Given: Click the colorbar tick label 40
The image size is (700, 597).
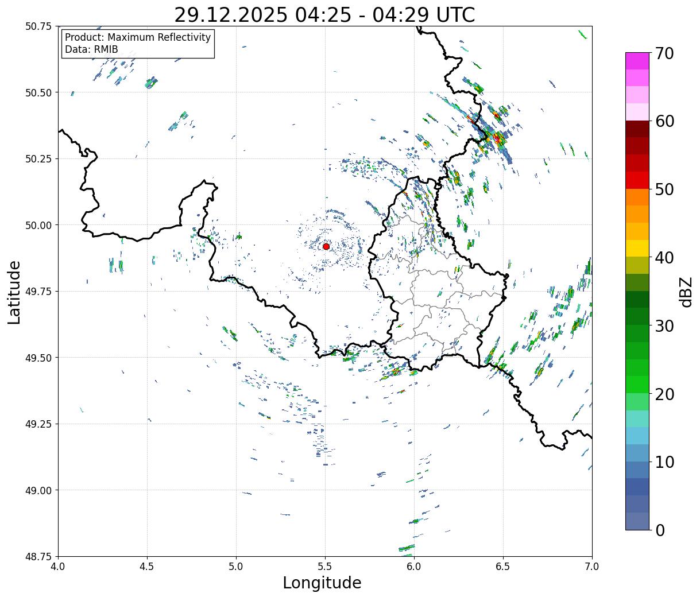Looking at the screenshot, I should (x=664, y=257).
